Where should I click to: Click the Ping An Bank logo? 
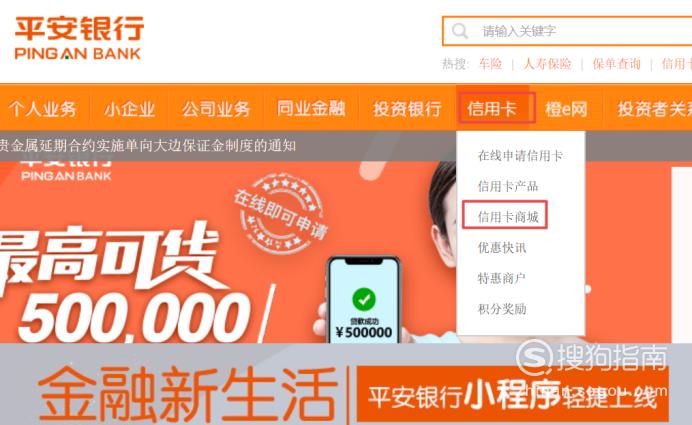pyautogui.click(x=79, y=38)
